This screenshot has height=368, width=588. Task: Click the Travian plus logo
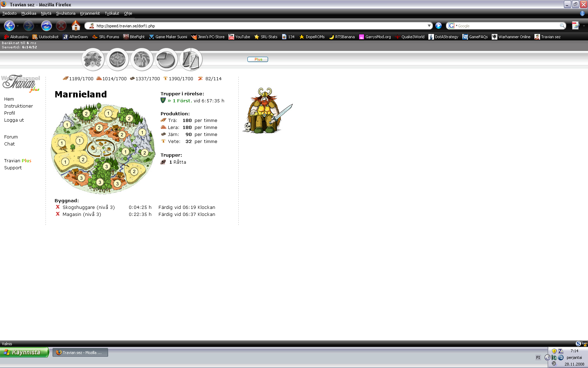tap(21, 83)
